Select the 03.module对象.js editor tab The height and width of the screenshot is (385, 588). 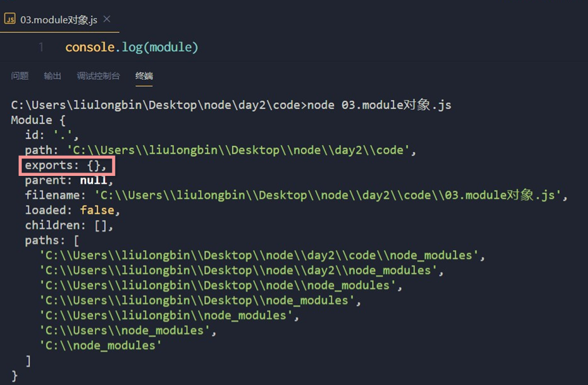click(x=59, y=20)
